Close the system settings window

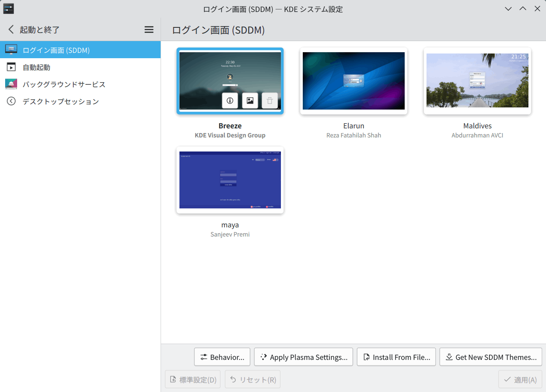[537, 9]
